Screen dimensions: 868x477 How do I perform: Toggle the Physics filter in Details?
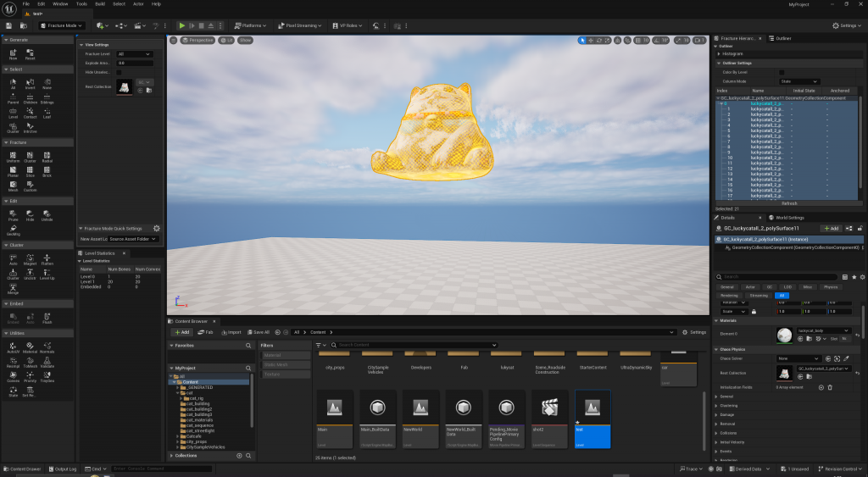(x=831, y=287)
